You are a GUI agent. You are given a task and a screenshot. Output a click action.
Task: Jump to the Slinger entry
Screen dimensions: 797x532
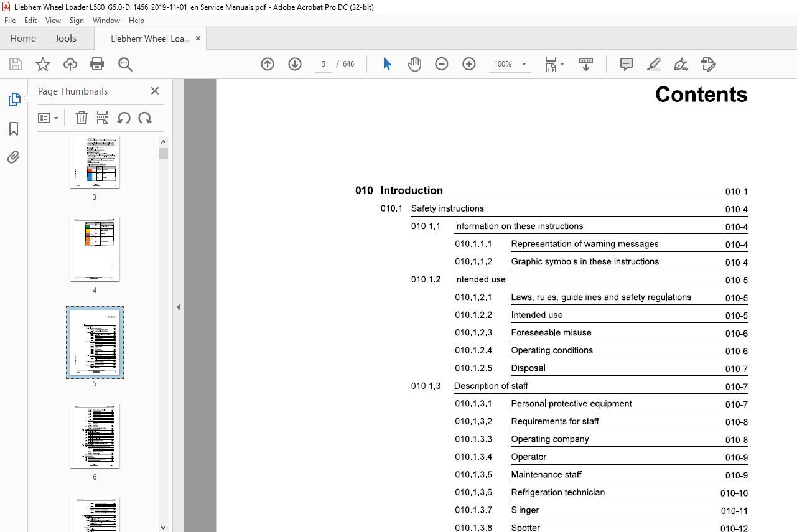coord(525,510)
